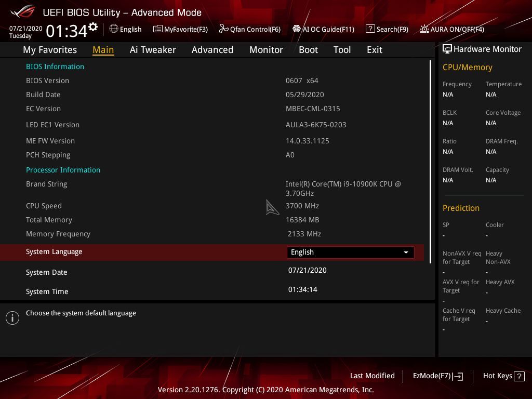Click the System Language dropdown arrow
532x399 pixels.
(406, 252)
